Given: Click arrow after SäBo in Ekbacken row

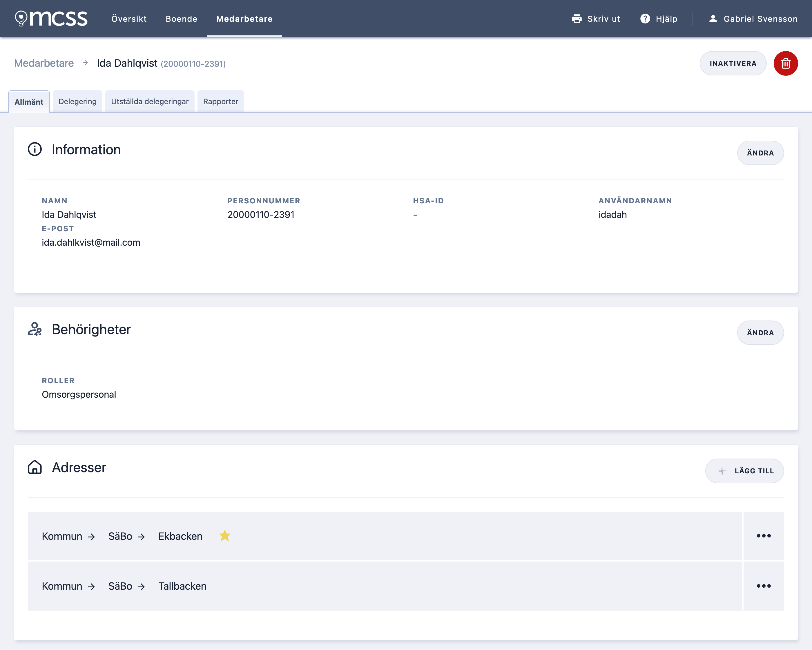Looking at the screenshot, I should (x=141, y=537).
